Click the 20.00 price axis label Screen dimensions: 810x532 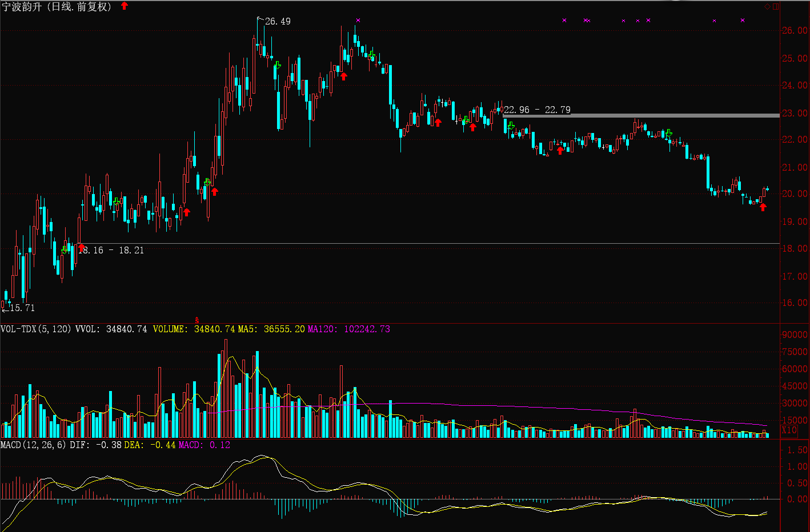click(795, 194)
